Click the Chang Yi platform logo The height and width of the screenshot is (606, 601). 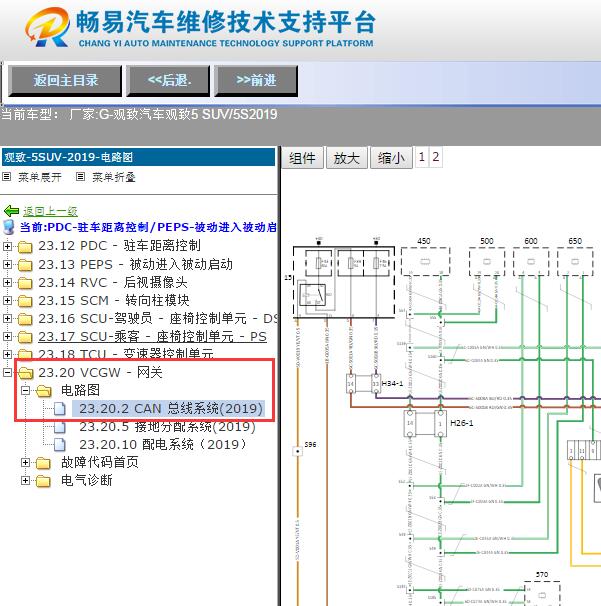[200, 27]
